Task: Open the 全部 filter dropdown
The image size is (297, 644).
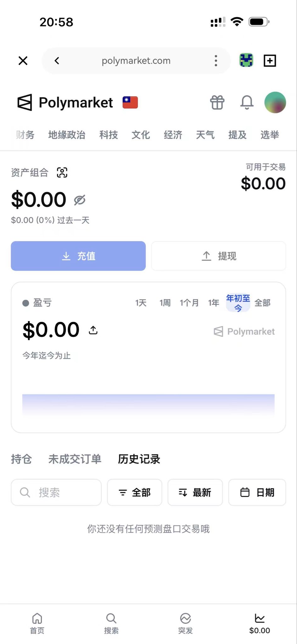Action: pos(134,492)
